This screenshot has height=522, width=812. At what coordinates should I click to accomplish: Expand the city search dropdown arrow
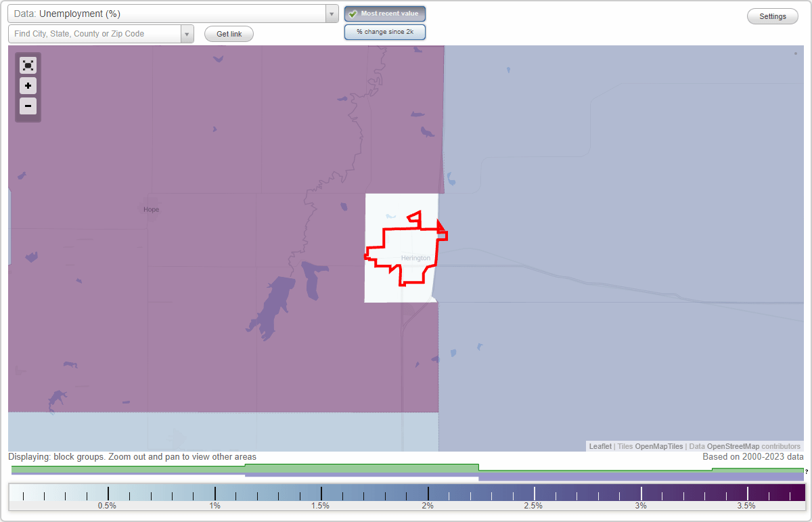click(x=187, y=34)
